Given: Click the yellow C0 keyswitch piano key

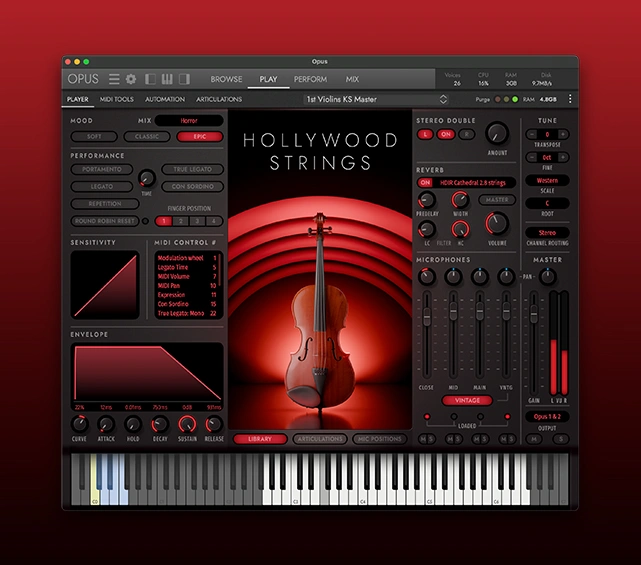Looking at the screenshot, I should tap(94, 495).
